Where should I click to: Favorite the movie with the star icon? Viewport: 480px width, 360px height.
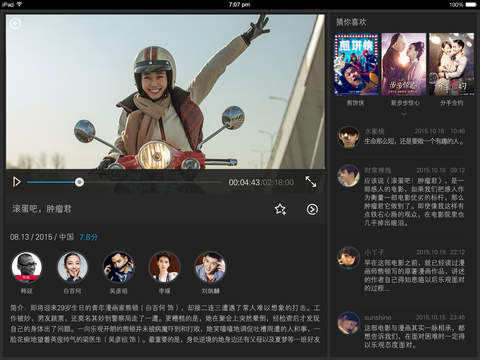point(280,209)
